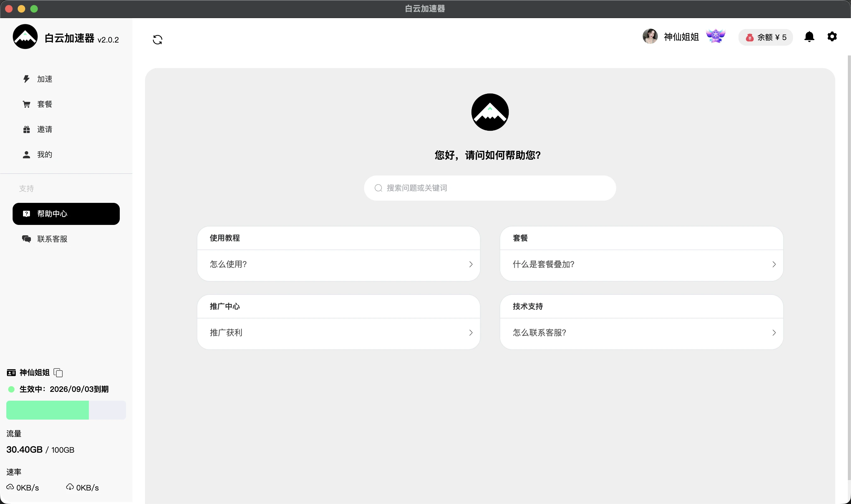The height and width of the screenshot is (504, 851).
Task: Go to 加速 in the sidebar
Action: tap(44, 79)
